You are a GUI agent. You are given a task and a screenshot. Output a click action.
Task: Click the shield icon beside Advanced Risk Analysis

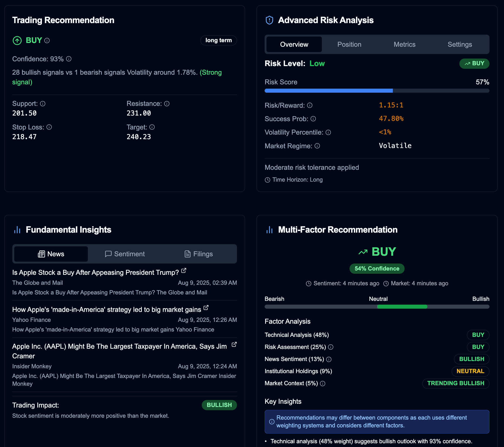(269, 20)
